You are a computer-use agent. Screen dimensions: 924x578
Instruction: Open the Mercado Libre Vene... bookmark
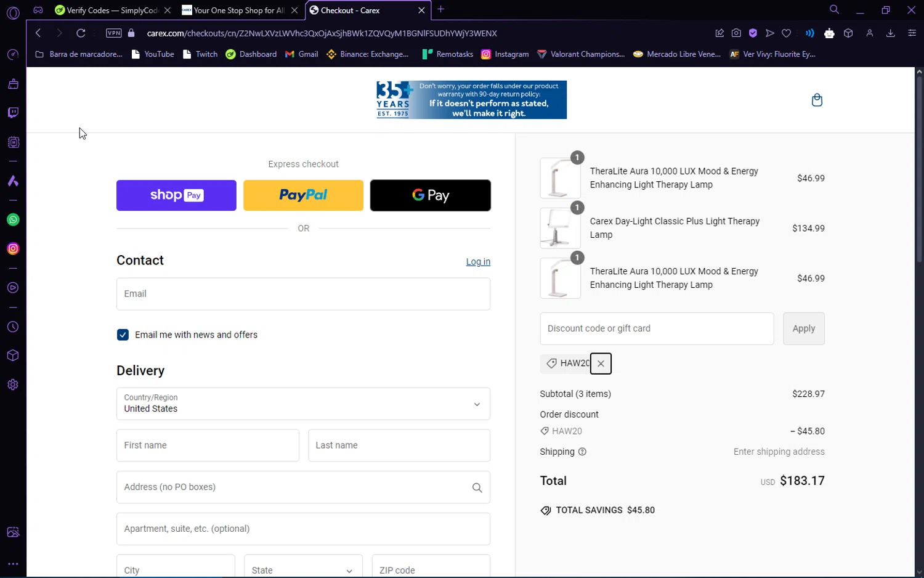(x=677, y=54)
